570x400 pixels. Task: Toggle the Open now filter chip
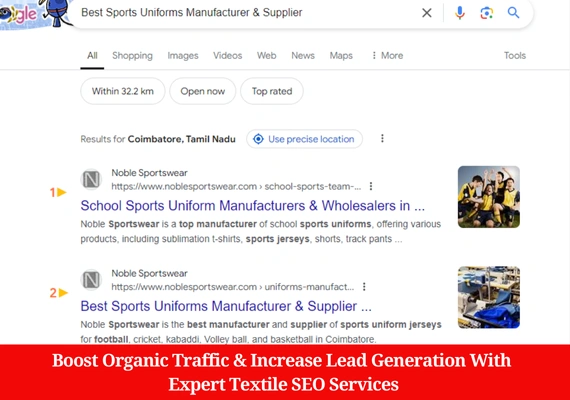[202, 91]
